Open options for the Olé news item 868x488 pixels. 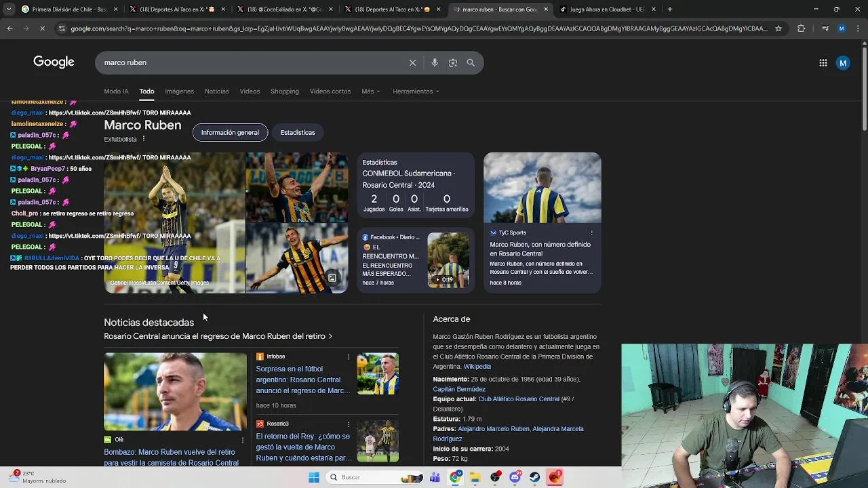click(x=242, y=440)
